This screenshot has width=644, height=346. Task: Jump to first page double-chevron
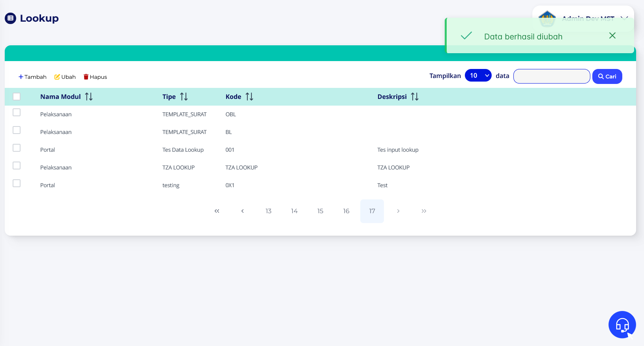(217, 211)
